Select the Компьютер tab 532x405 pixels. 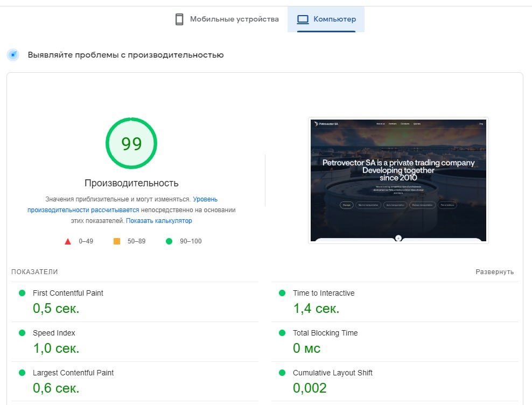tap(326, 19)
